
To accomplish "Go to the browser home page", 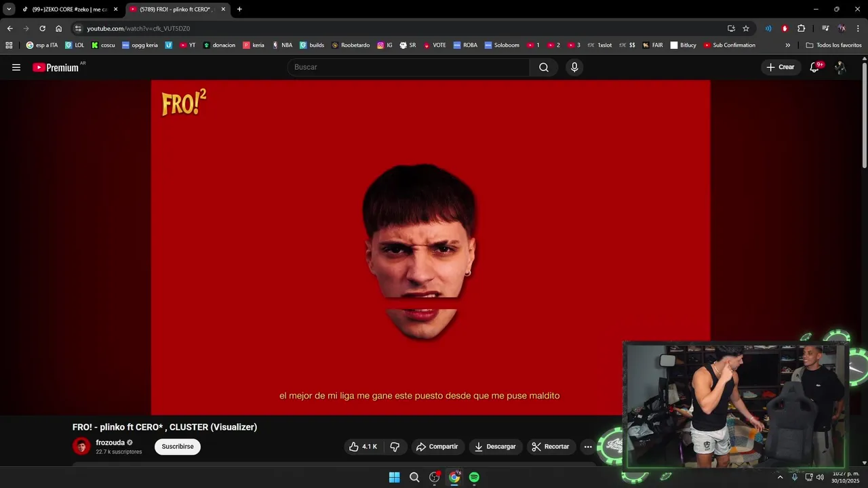I will click(58, 28).
